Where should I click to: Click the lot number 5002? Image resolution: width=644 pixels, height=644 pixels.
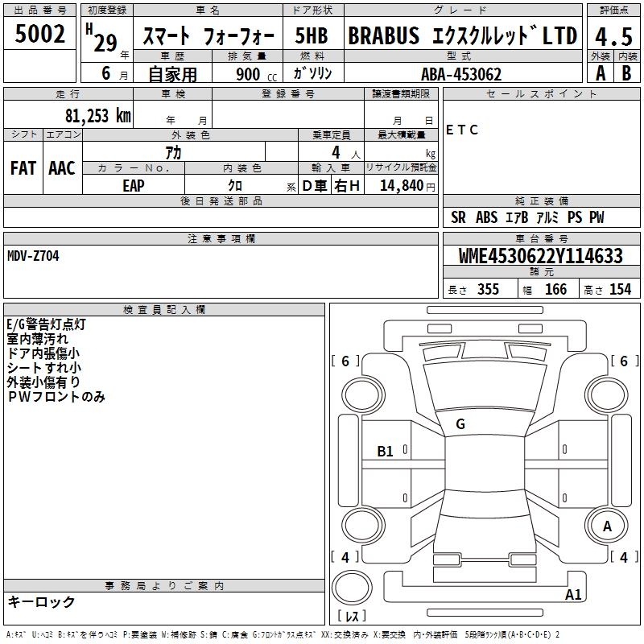pyautogui.click(x=40, y=35)
